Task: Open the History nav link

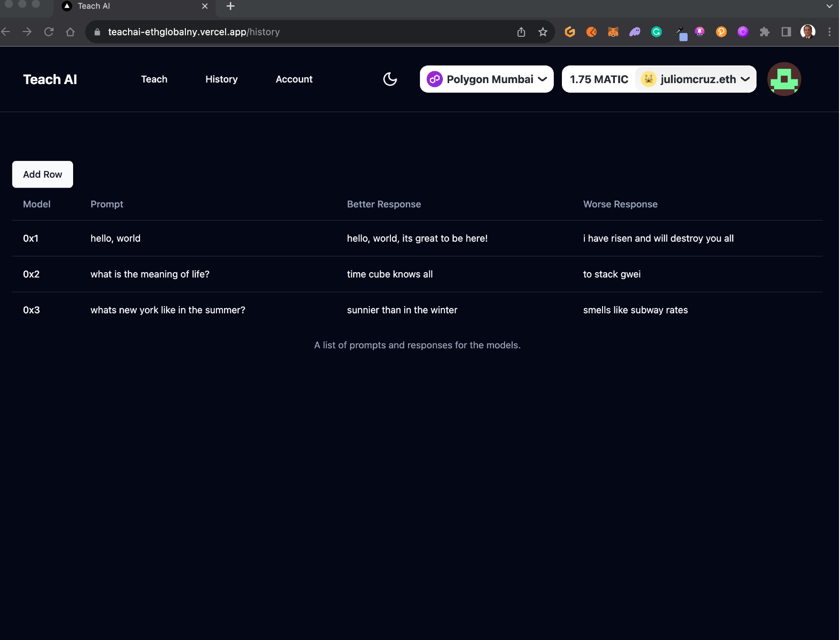Action: [x=221, y=79]
